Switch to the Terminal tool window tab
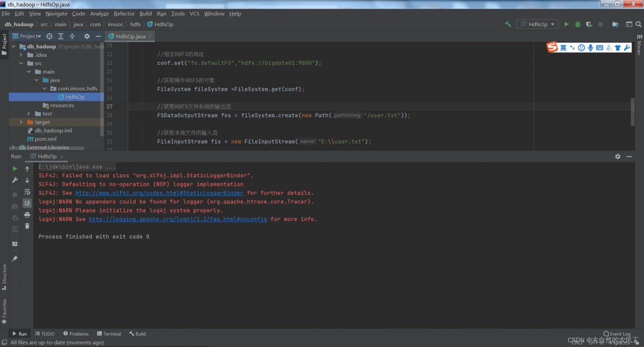Viewport: 644px width, 347px height. pos(109,334)
